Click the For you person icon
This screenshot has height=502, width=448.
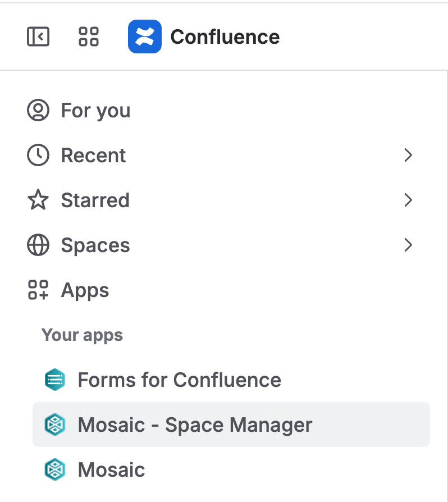(38, 110)
